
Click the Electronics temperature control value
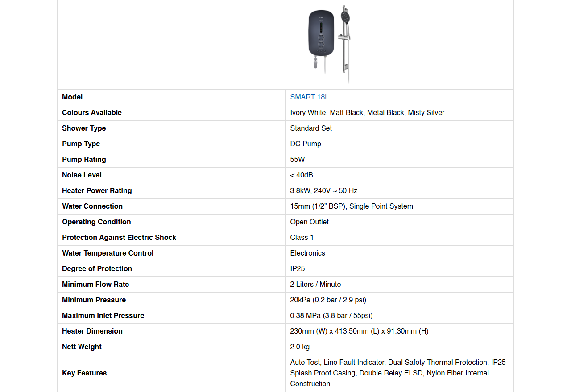point(307,253)
